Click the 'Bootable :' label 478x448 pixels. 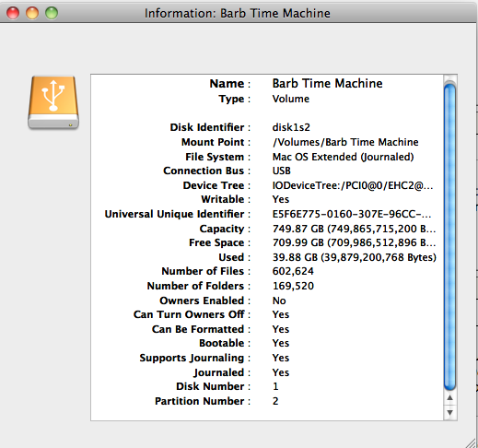pos(225,343)
